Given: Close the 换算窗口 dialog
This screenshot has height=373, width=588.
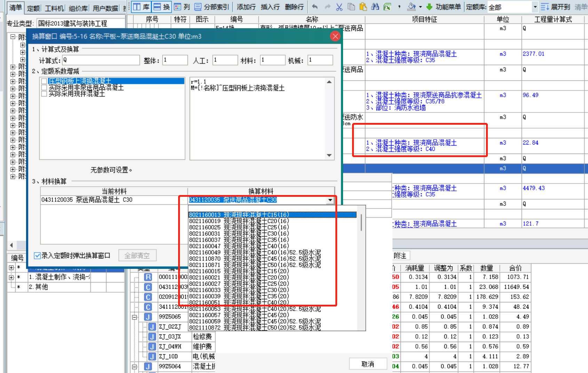Looking at the screenshot, I should click(335, 36).
